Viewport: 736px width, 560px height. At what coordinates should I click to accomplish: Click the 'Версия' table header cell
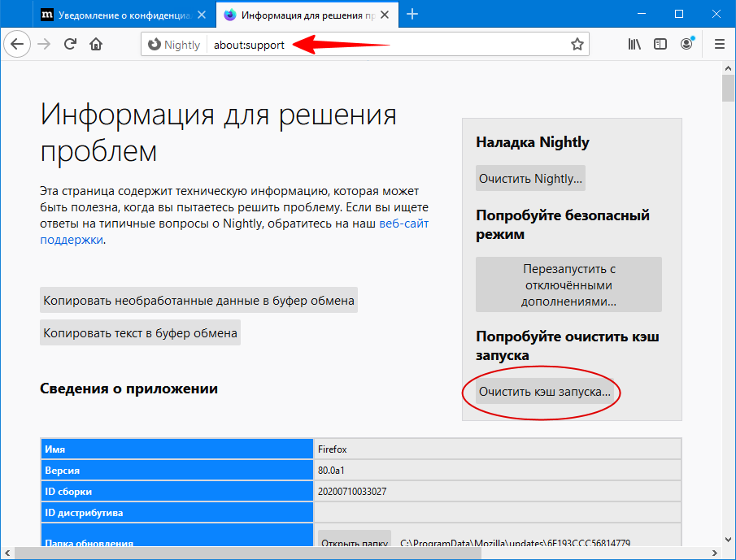tap(177, 470)
